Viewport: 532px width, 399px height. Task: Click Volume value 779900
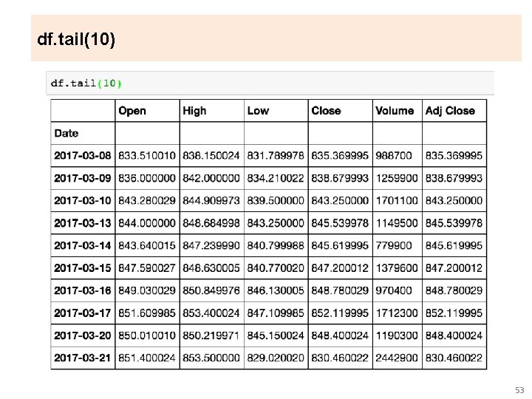pos(394,245)
